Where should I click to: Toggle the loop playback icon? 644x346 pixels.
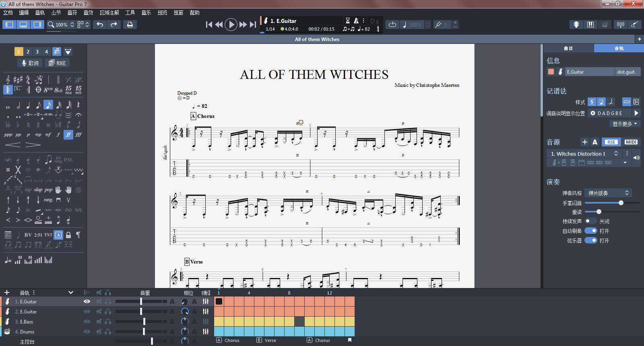click(x=392, y=25)
